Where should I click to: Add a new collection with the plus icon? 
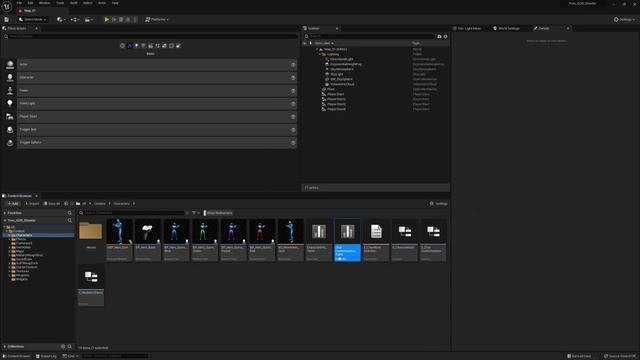click(63, 347)
